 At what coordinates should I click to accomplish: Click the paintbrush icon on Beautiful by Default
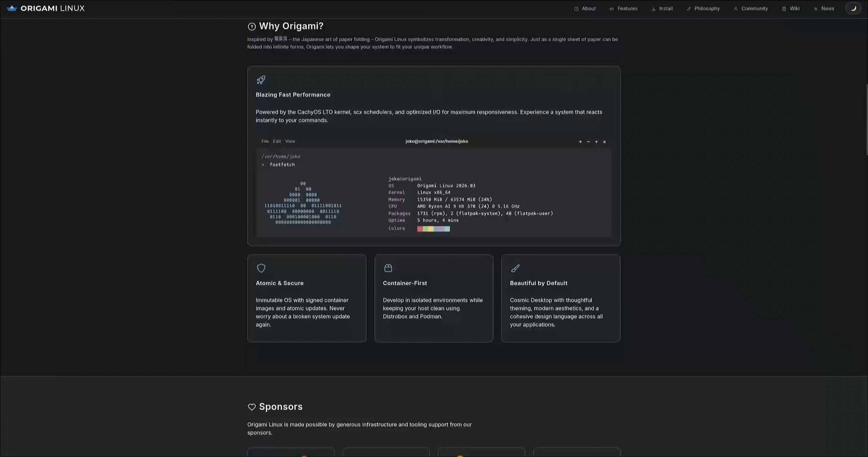click(515, 268)
